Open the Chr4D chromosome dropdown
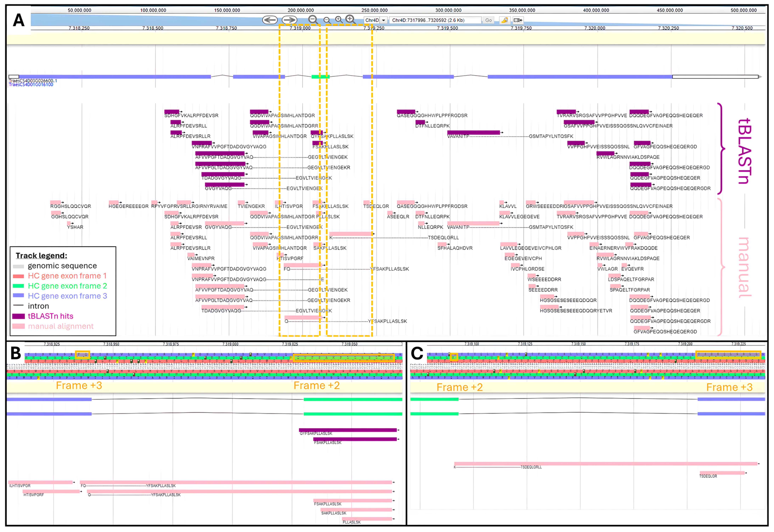This screenshot has width=774, height=532. [372, 20]
